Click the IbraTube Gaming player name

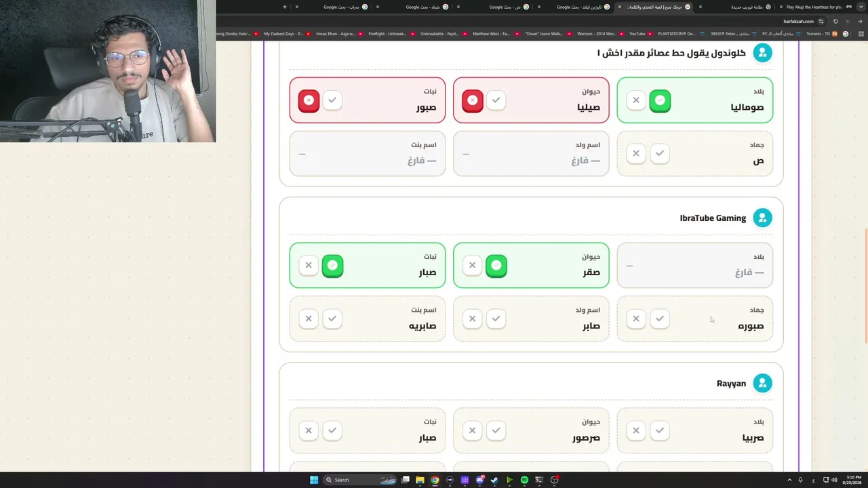[713, 218]
